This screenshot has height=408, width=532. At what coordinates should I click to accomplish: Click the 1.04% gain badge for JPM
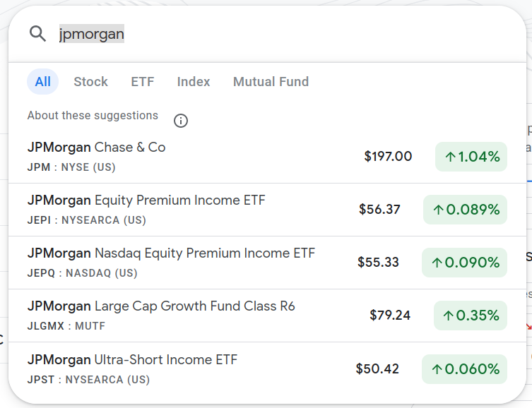click(471, 157)
